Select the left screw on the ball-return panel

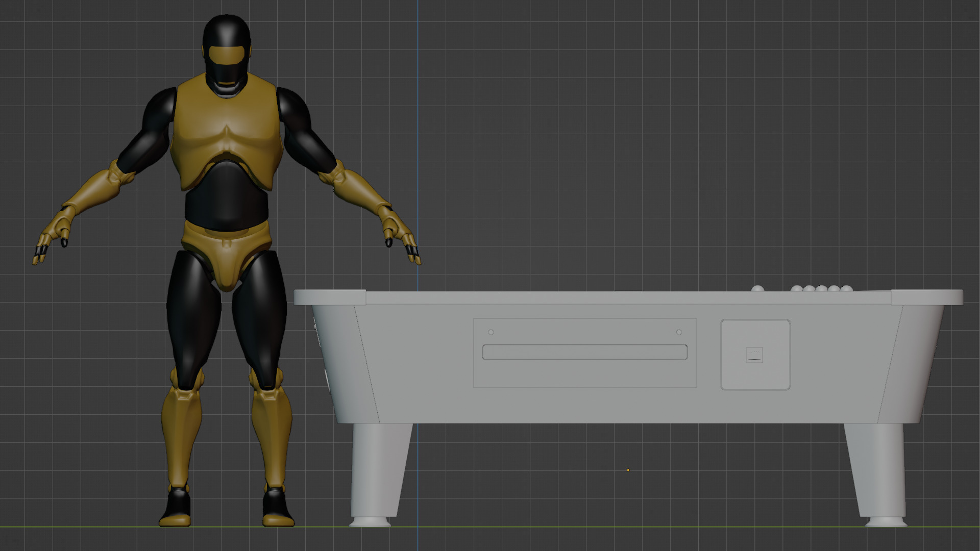point(491,332)
